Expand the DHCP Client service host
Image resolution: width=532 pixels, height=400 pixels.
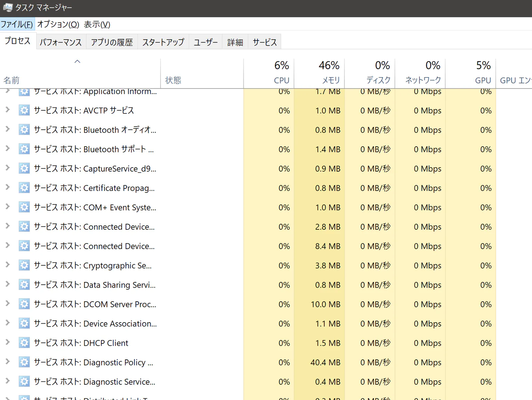point(7,342)
